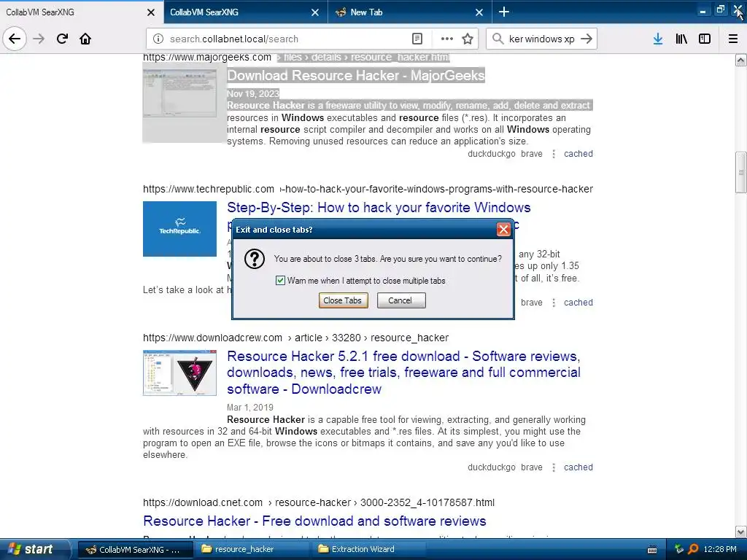Viewport: 747px width, 560px height.
Task: Click the search magnifier icon
Action: coord(498,39)
